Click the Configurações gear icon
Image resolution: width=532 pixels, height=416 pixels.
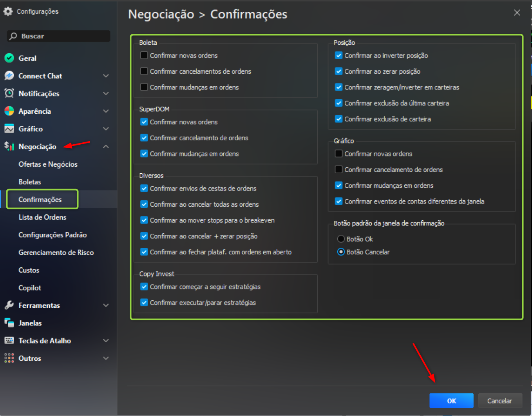pyautogui.click(x=8, y=11)
